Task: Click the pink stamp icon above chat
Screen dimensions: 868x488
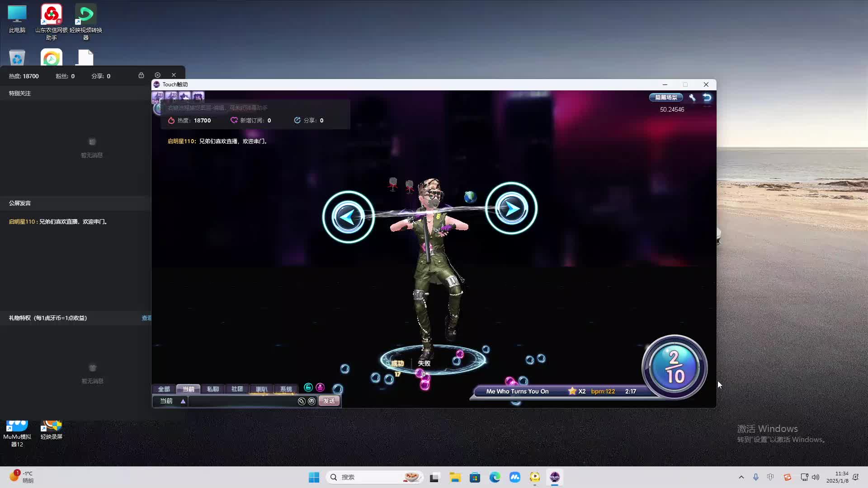Action: [320, 387]
